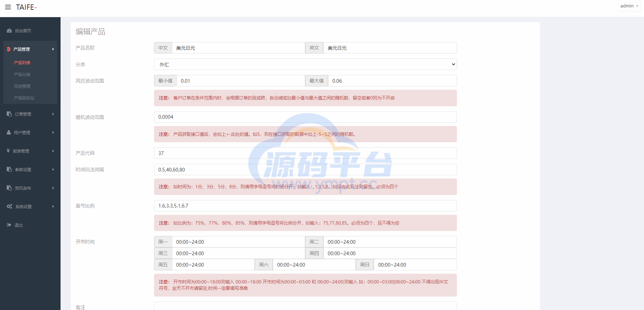Focus the 最小值 field with 0.01
The image size is (644, 310).
click(x=241, y=81)
